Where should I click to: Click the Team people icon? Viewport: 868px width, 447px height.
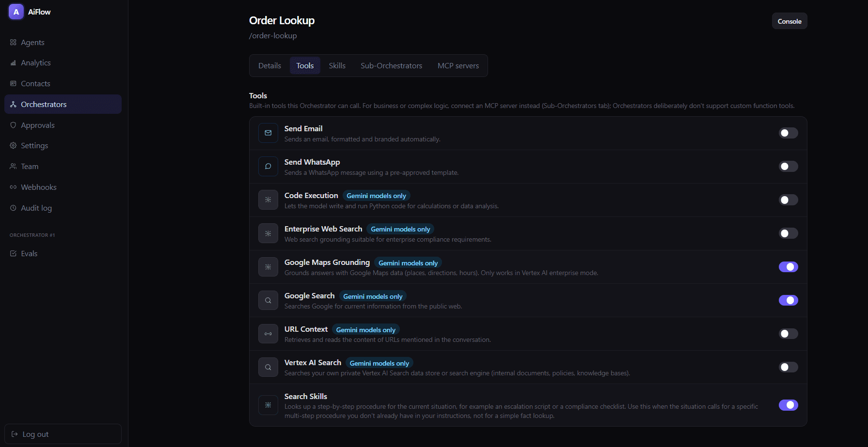[13, 166]
